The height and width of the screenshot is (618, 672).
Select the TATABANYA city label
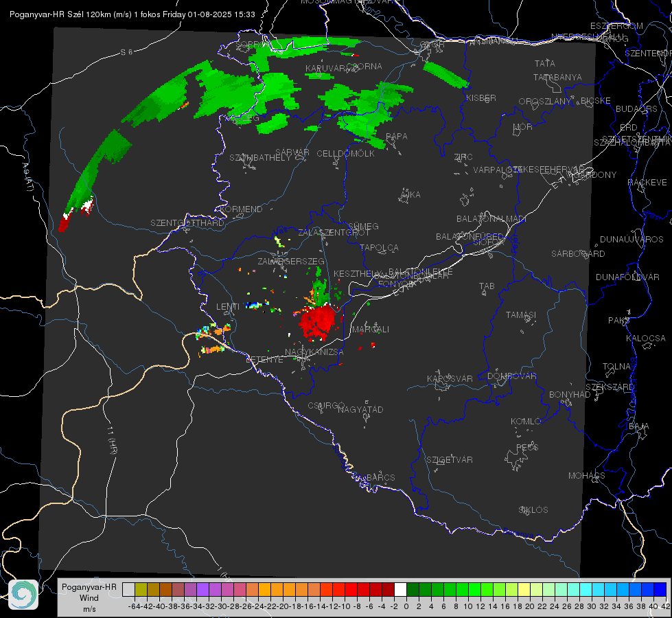pyautogui.click(x=557, y=77)
